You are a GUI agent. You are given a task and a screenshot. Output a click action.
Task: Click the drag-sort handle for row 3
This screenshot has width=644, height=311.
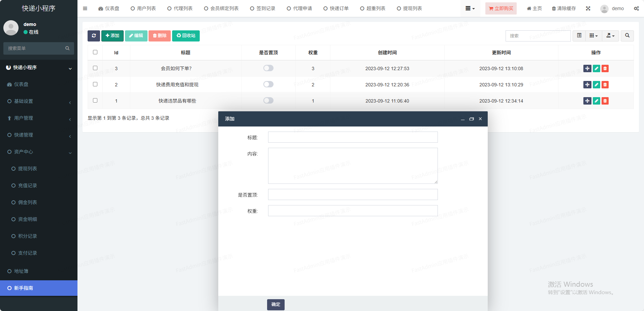[587, 68]
